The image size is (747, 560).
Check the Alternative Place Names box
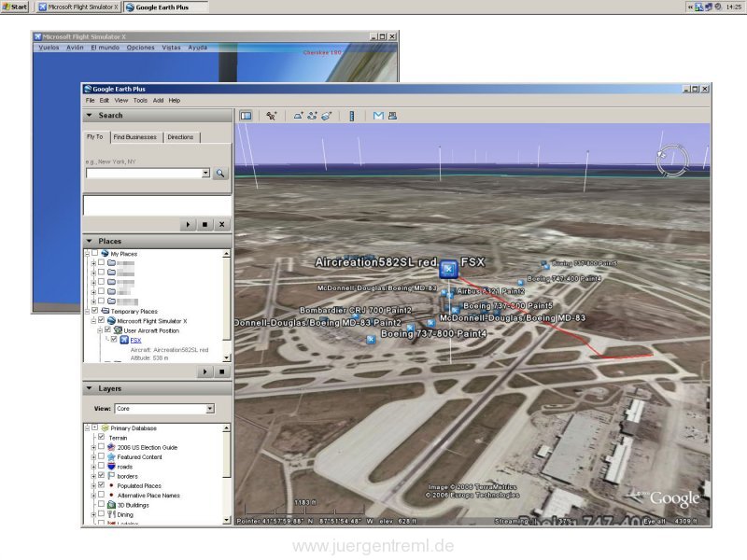pos(101,495)
